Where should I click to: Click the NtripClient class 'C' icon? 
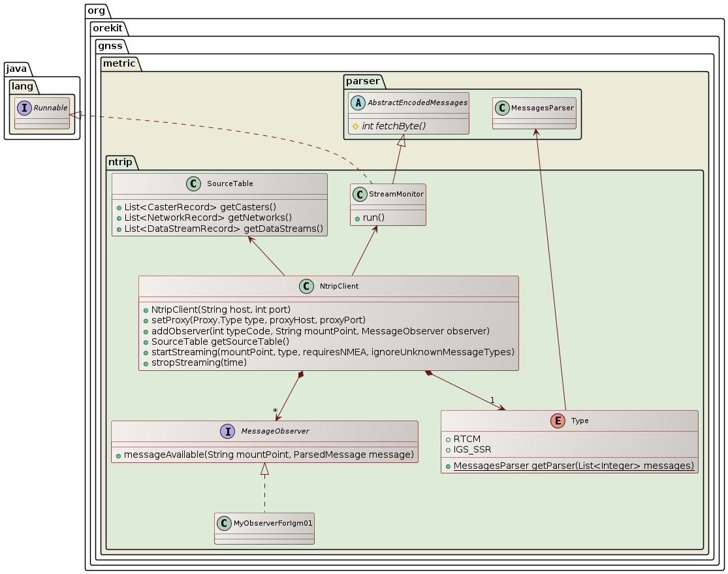[x=306, y=286]
